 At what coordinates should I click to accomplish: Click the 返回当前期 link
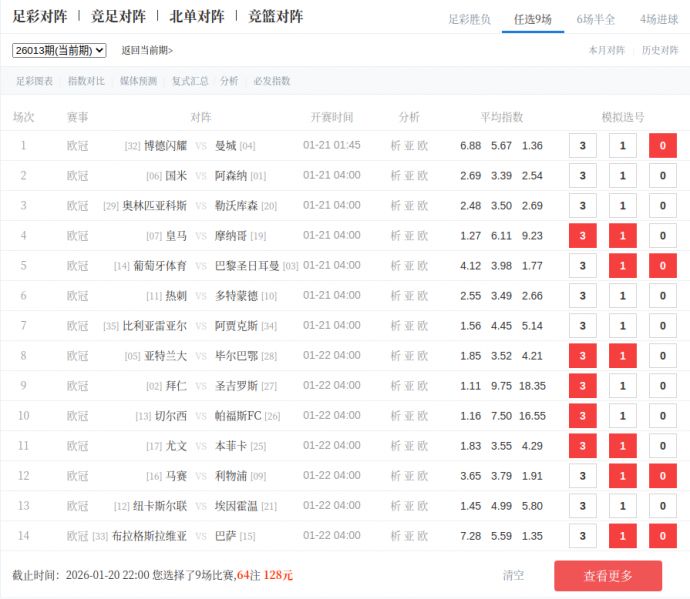(147, 50)
